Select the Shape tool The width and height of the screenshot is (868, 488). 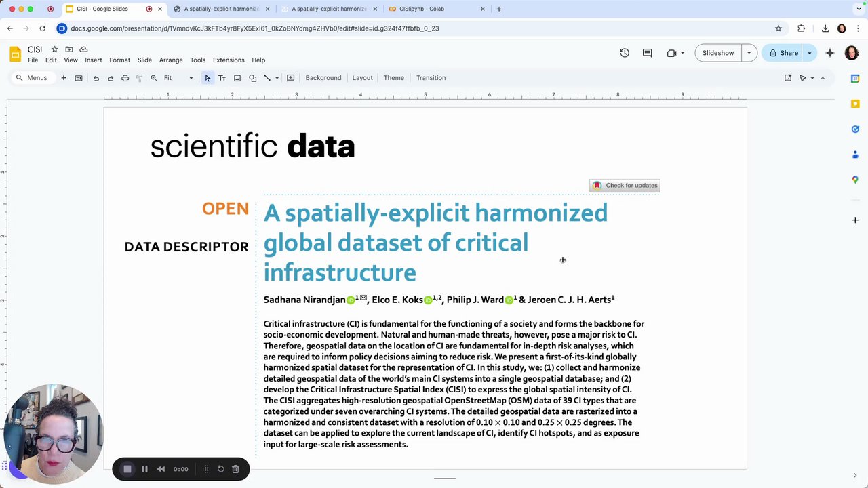click(252, 78)
